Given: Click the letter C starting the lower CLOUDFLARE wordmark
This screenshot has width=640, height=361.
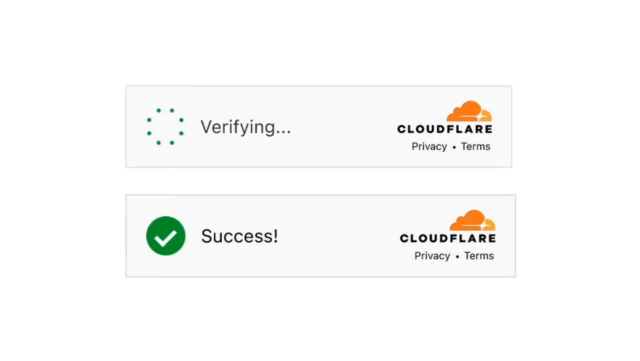Looking at the screenshot, I should coord(404,238).
